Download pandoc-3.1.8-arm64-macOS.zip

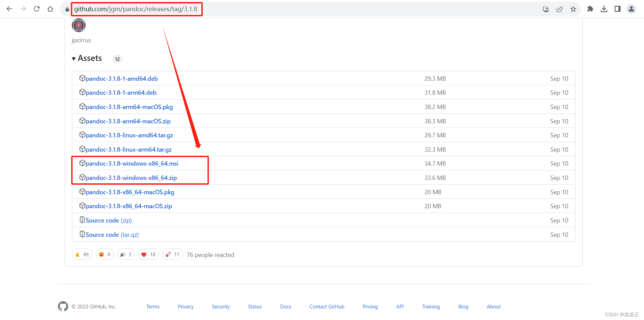pos(128,121)
